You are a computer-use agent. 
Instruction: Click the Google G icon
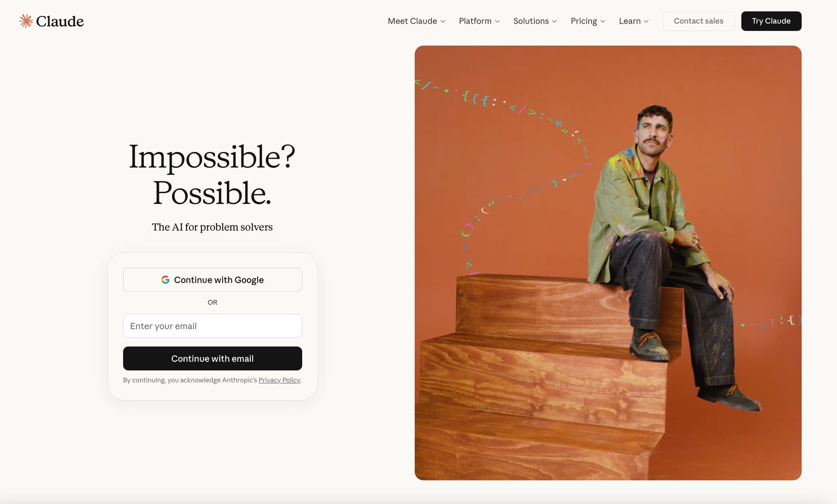tap(165, 280)
